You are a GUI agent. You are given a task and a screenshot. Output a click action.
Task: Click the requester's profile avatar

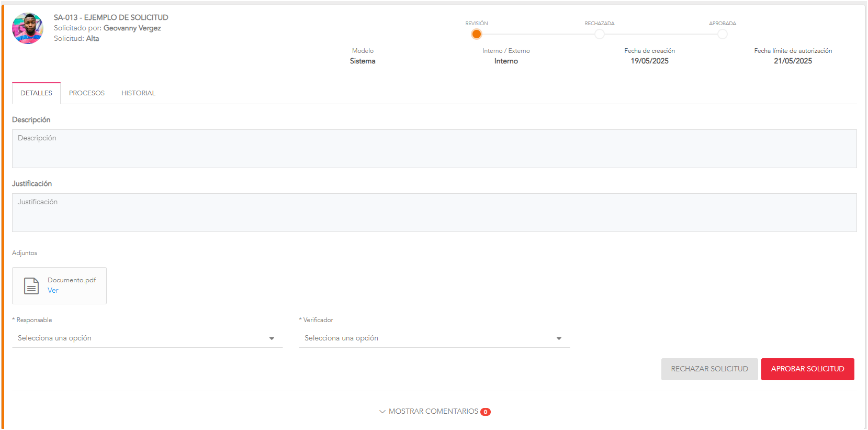coord(28,28)
